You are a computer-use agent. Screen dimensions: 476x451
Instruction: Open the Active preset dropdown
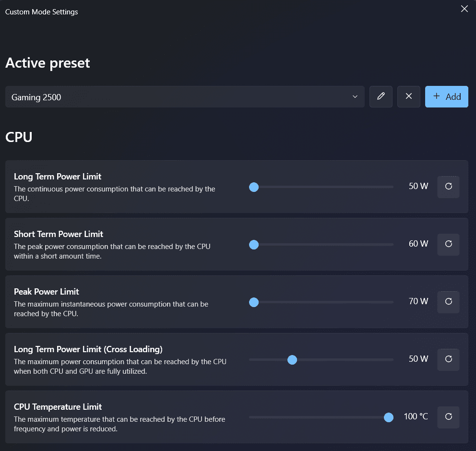[x=185, y=97]
